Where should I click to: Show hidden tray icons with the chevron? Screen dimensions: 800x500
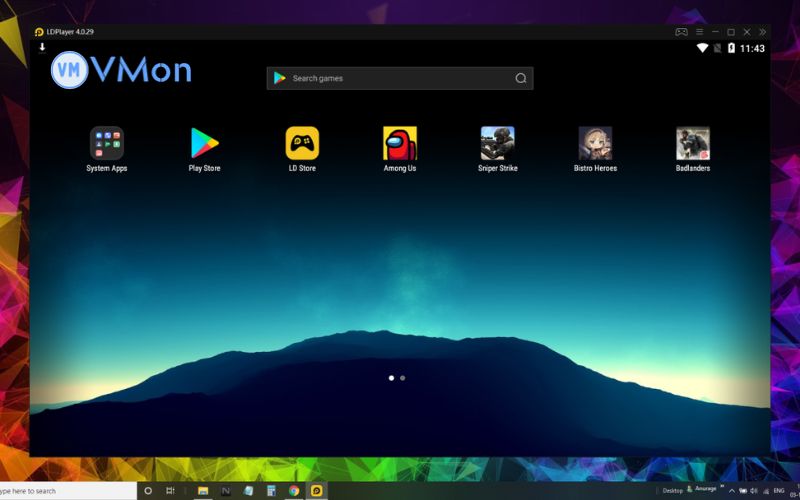(732, 491)
